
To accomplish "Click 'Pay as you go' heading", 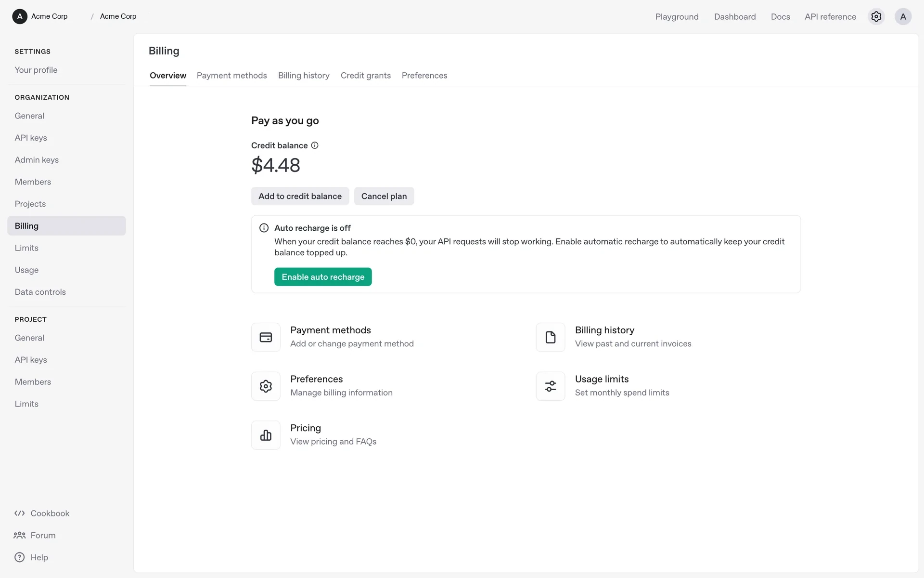I will pyautogui.click(x=285, y=121).
